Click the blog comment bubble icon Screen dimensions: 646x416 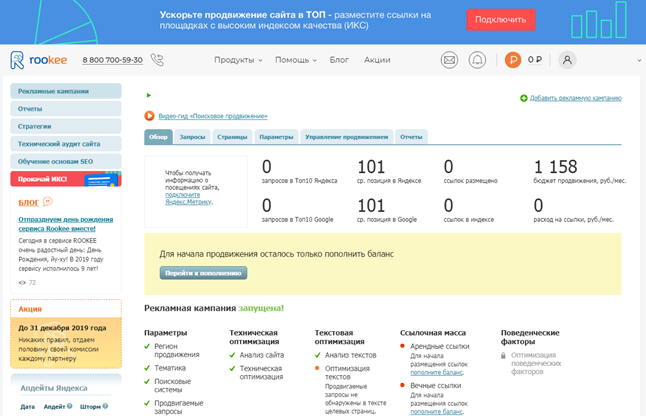tap(47, 201)
